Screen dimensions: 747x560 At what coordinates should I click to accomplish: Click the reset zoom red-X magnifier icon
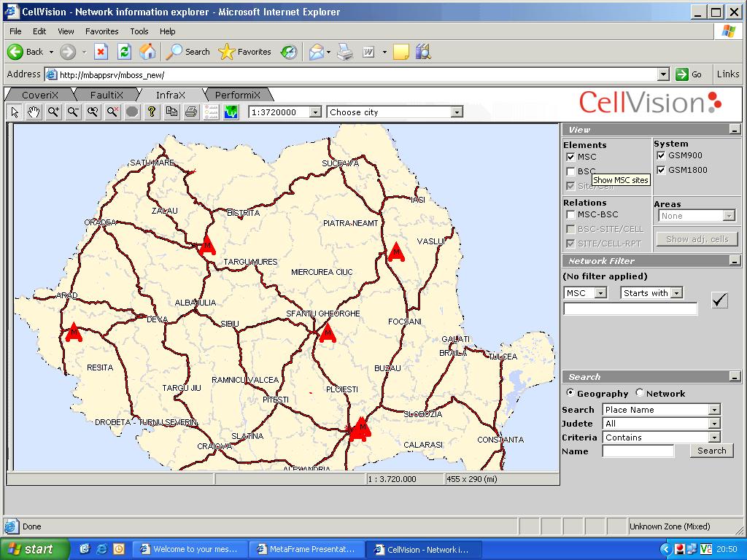112,112
